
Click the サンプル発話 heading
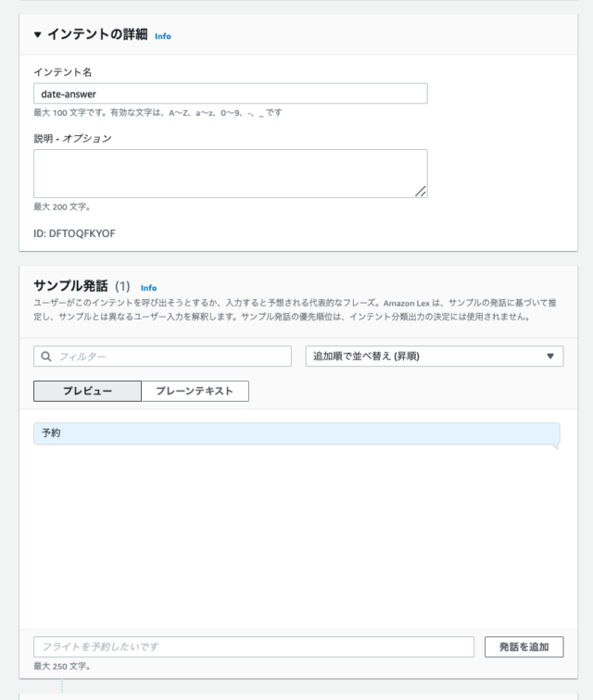coord(70,286)
